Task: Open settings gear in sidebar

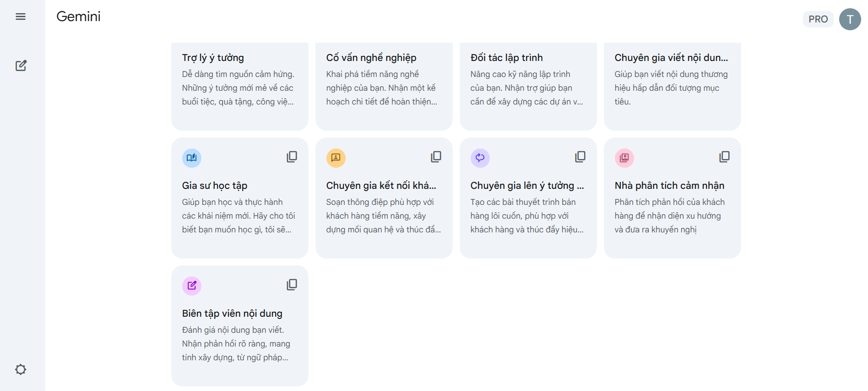Action: pyautogui.click(x=21, y=369)
